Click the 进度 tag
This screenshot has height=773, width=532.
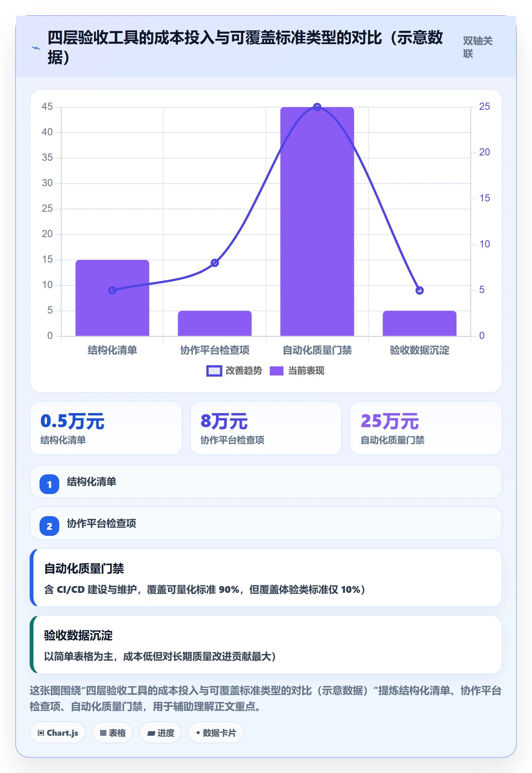coord(160,733)
